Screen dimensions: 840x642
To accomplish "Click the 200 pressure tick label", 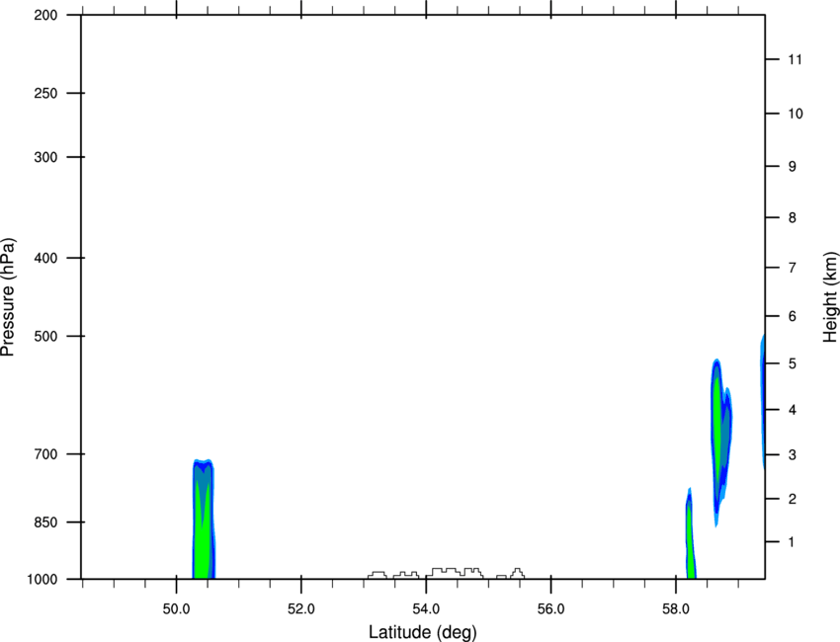I will click(x=45, y=15).
